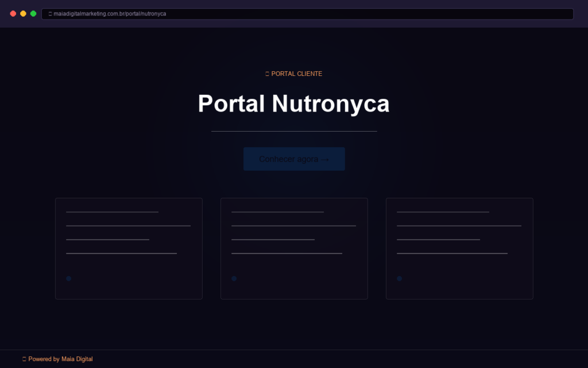Click the small icon before "PORTAL CLIENTE"
Image resolution: width=588 pixels, height=368 pixels.
click(x=267, y=74)
